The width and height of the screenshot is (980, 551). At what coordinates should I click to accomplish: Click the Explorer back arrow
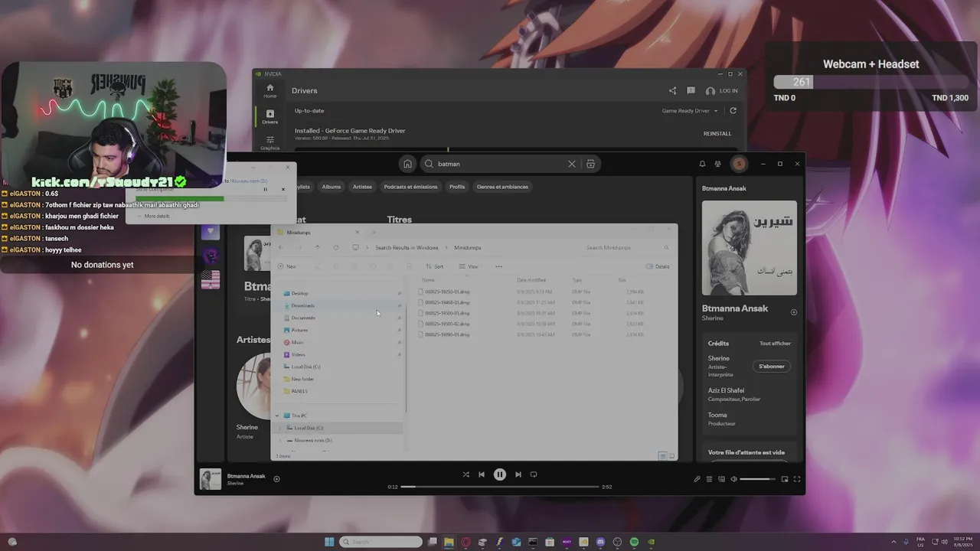click(281, 247)
